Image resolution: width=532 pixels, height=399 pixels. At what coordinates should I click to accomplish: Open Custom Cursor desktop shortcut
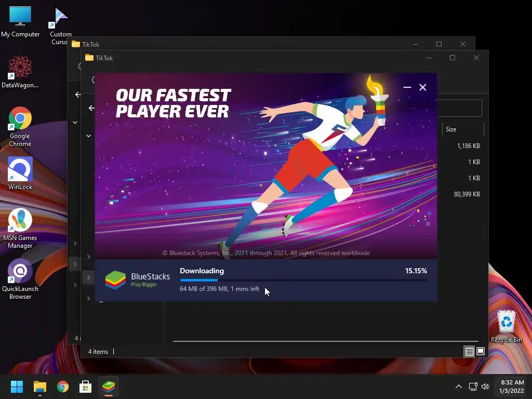pos(60,25)
